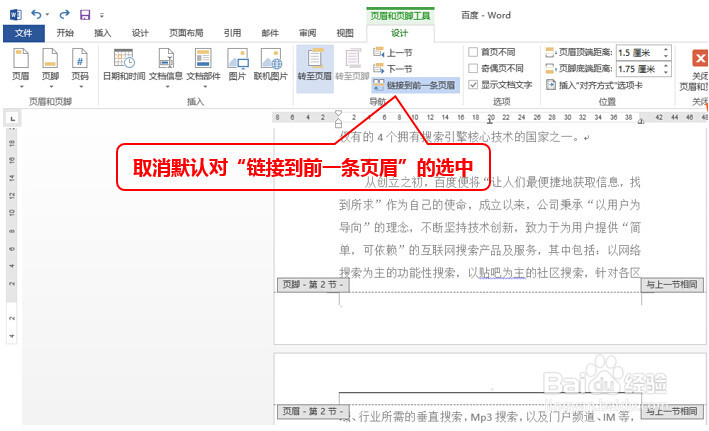Switch to the 引用 tab
This screenshot has width=709, height=431.
point(232,33)
